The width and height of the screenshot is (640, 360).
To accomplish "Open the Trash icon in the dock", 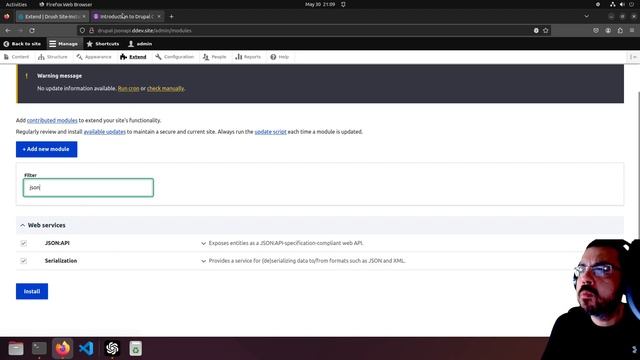I will coord(136,349).
